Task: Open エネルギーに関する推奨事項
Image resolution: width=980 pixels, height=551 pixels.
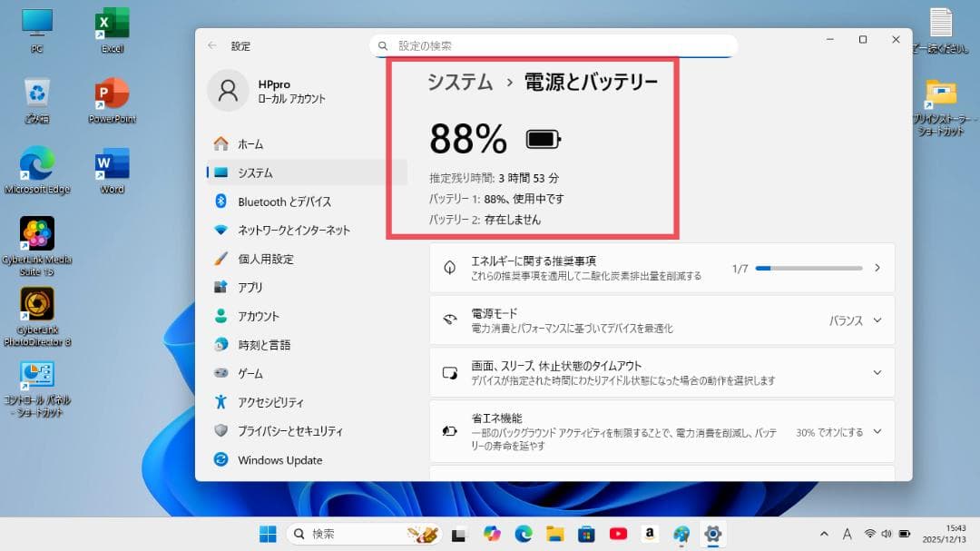Action: point(635,268)
